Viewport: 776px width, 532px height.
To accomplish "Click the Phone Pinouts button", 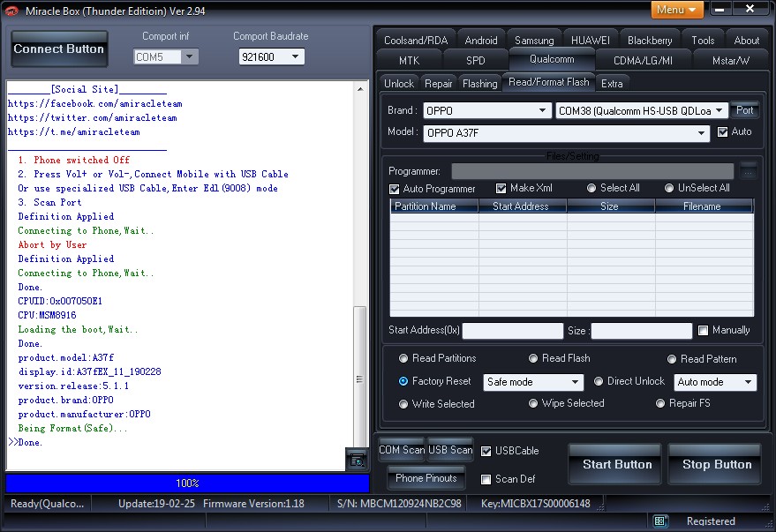I will click(426, 478).
